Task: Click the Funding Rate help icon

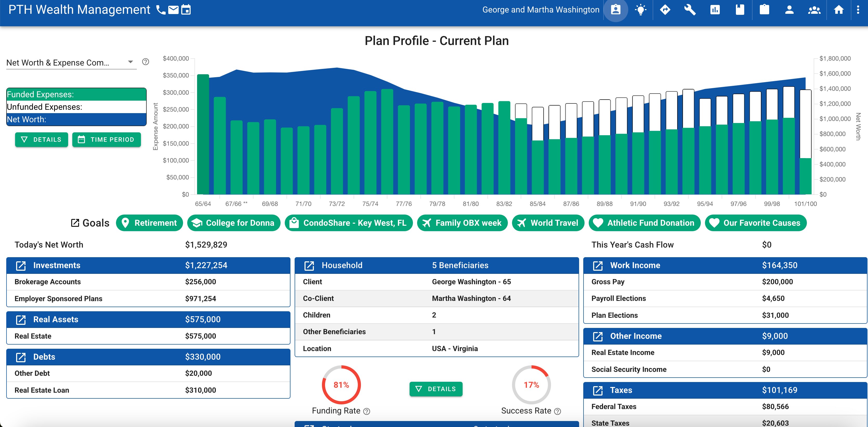Action: tap(367, 411)
